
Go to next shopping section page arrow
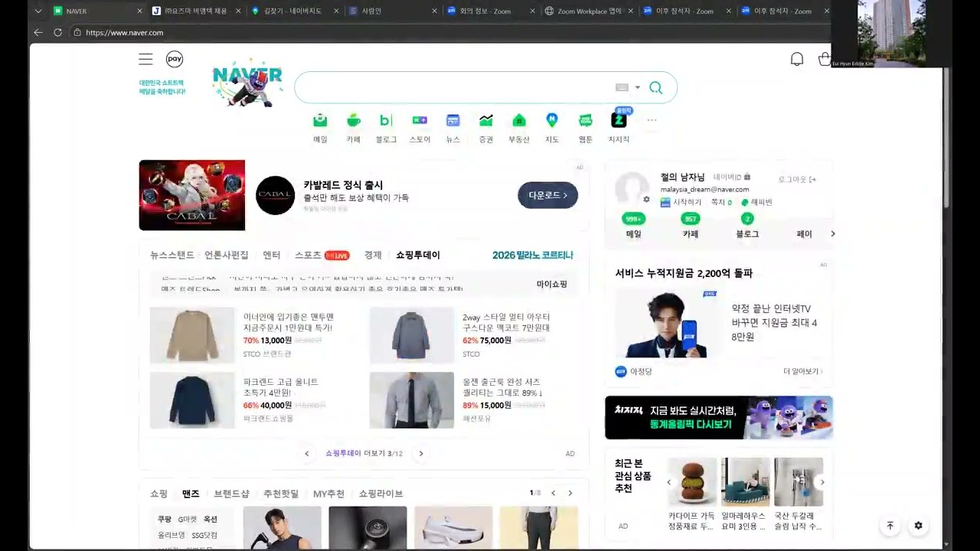tap(570, 493)
